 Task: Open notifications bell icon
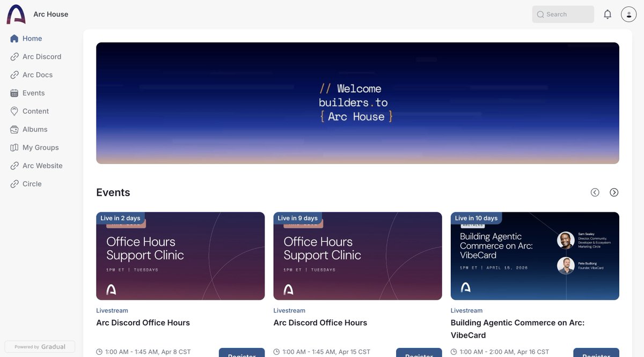click(x=608, y=14)
